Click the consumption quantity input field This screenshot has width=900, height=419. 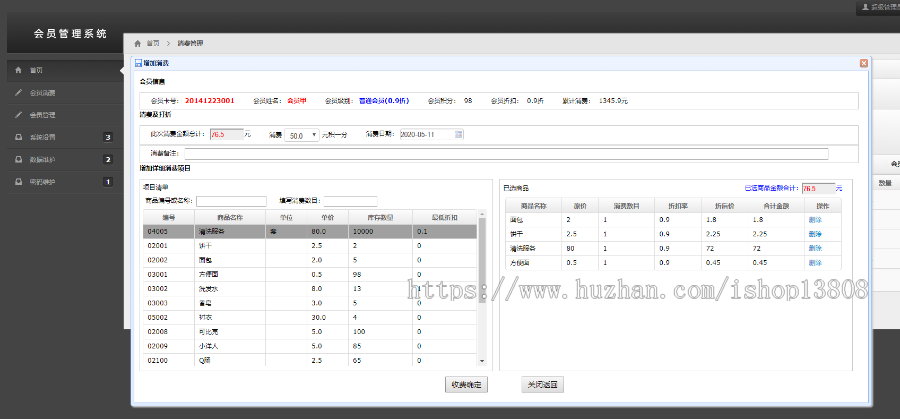click(x=351, y=201)
